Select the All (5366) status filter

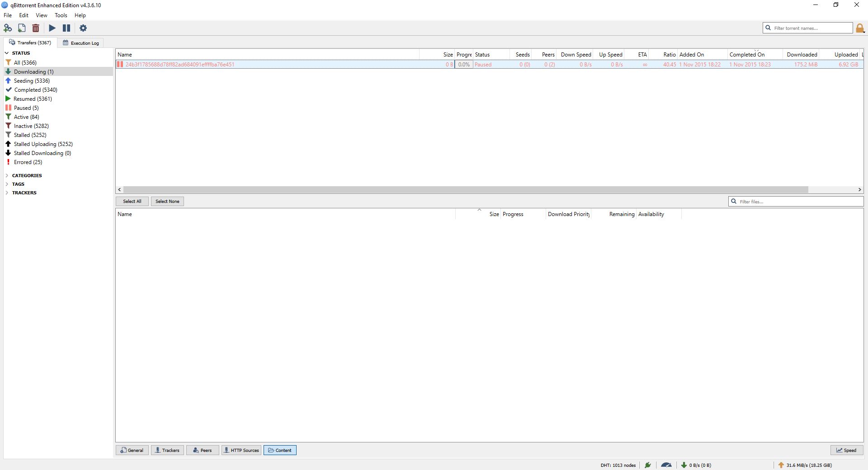click(x=58, y=62)
